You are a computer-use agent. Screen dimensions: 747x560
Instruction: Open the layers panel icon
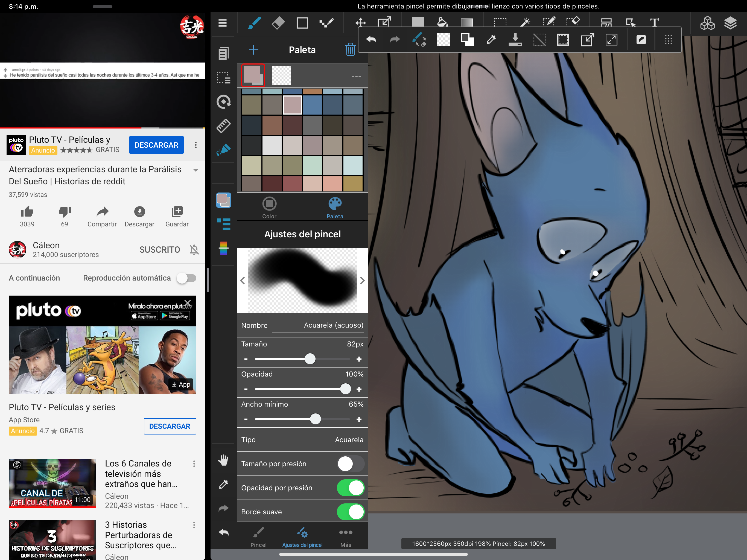[x=730, y=23]
